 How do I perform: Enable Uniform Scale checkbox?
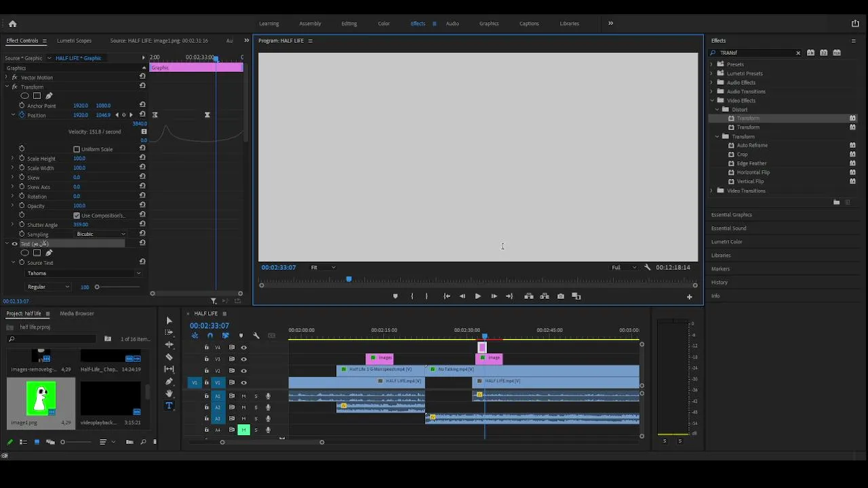coord(77,149)
